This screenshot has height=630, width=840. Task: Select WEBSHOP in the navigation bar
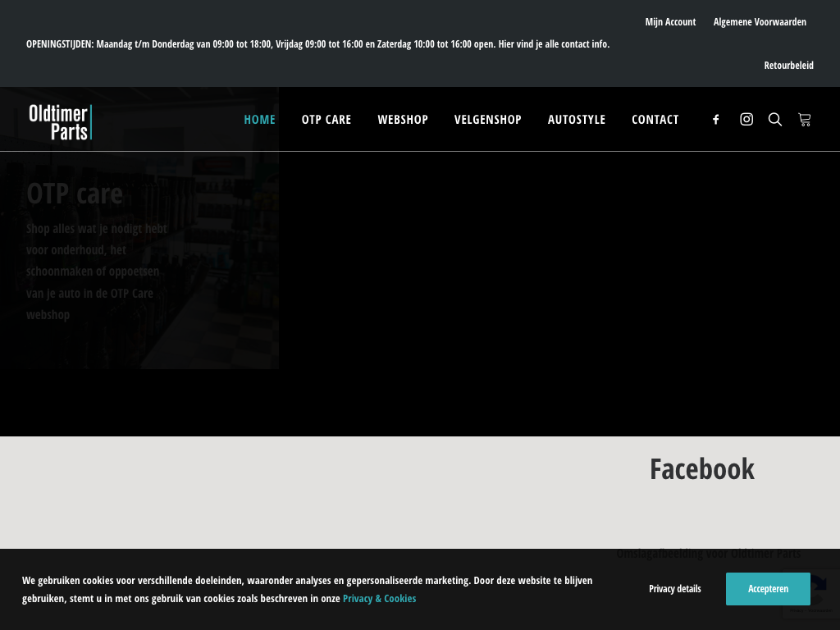point(403,120)
